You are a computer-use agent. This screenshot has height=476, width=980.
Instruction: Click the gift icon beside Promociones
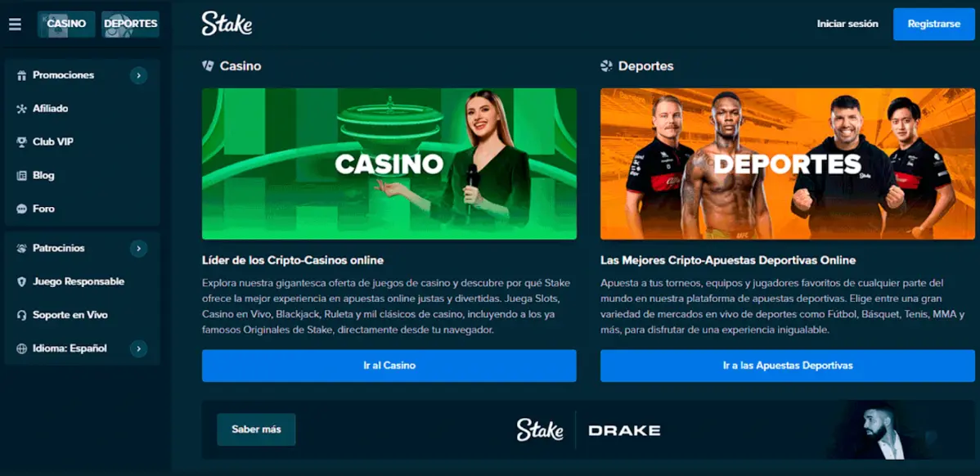tap(21, 75)
